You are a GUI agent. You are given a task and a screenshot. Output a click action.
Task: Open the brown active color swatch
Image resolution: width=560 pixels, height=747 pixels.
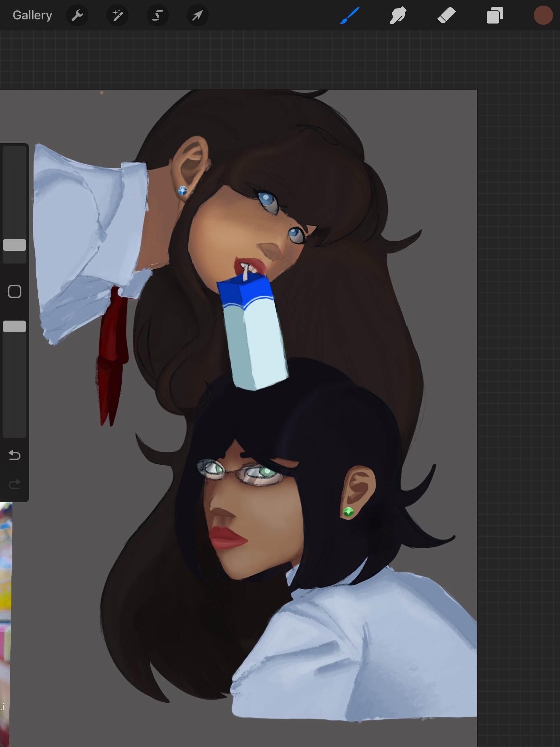pos(543,16)
